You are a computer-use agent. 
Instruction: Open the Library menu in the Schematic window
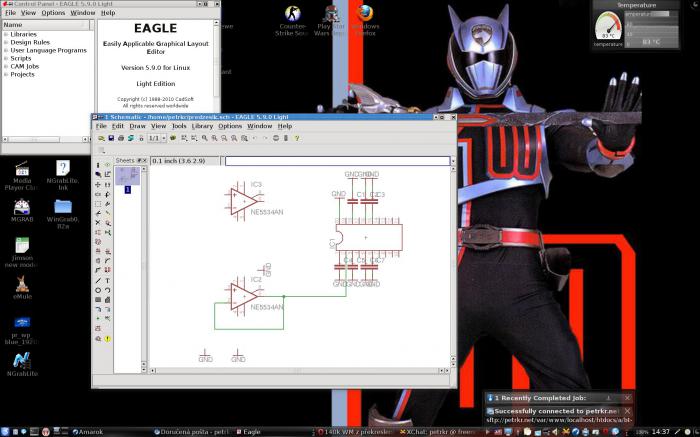pyautogui.click(x=202, y=126)
